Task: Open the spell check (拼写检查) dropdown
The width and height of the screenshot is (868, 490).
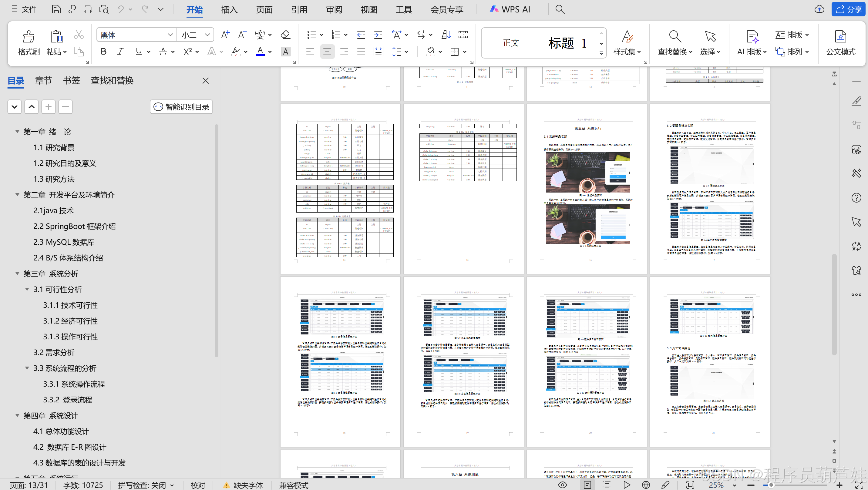Action: (172, 485)
